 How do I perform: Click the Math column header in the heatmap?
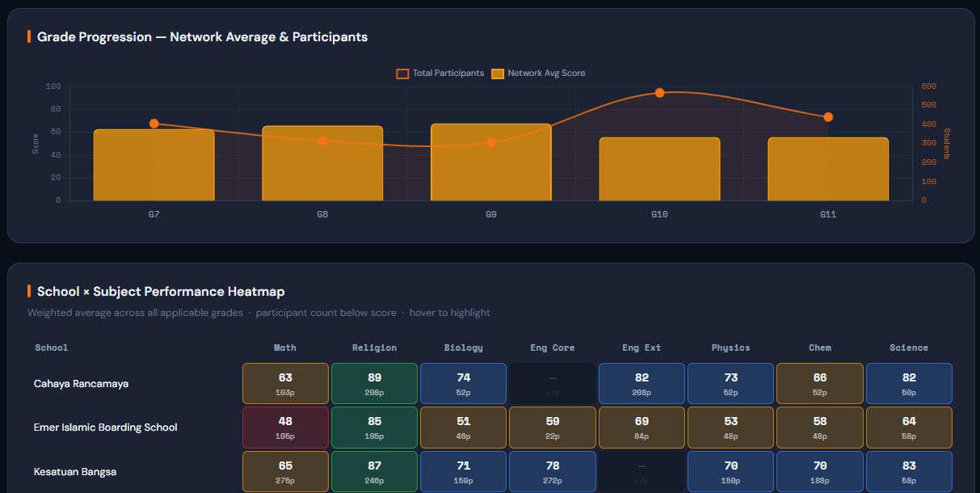[x=284, y=348]
